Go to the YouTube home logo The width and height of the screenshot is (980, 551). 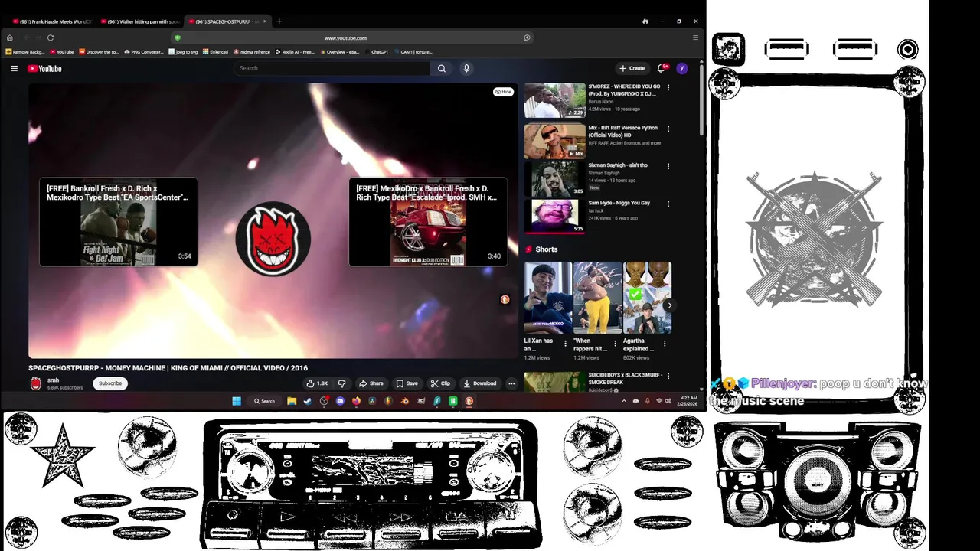[44, 68]
